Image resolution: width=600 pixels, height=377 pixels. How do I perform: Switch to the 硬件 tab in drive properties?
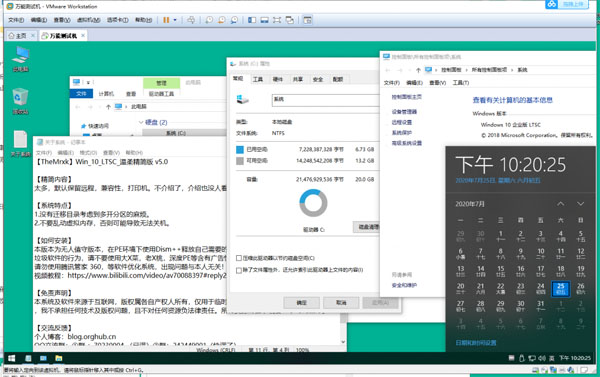(x=277, y=79)
